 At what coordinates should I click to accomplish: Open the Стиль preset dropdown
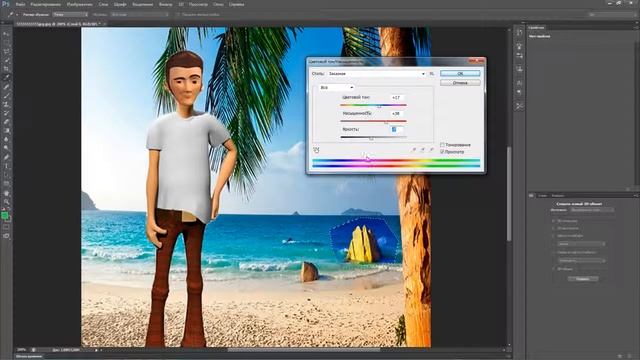[x=376, y=74]
